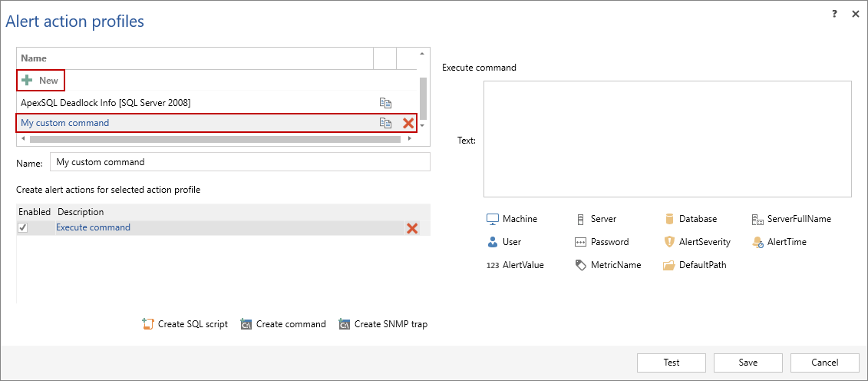The height and width of the screenshot is (381, 868).
Task: Uncheck the Execute command Enabled checkbox
Action: click(23, 228)
